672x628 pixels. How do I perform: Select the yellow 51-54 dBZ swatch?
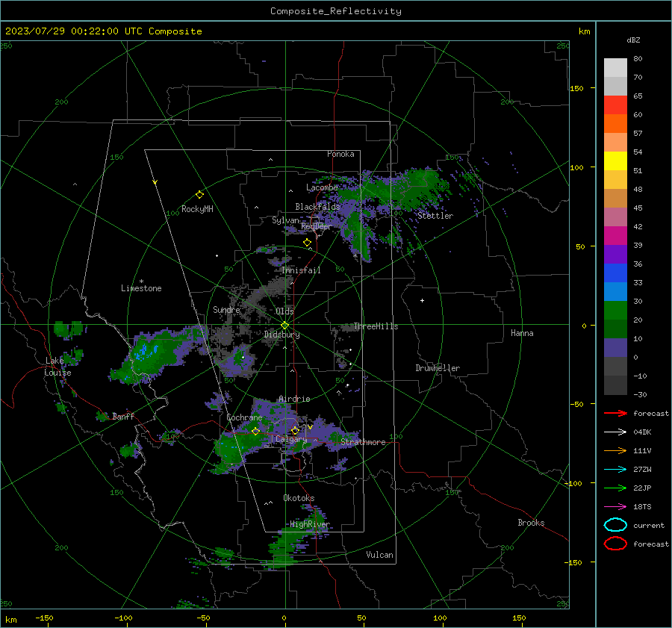tap(615, 161)
